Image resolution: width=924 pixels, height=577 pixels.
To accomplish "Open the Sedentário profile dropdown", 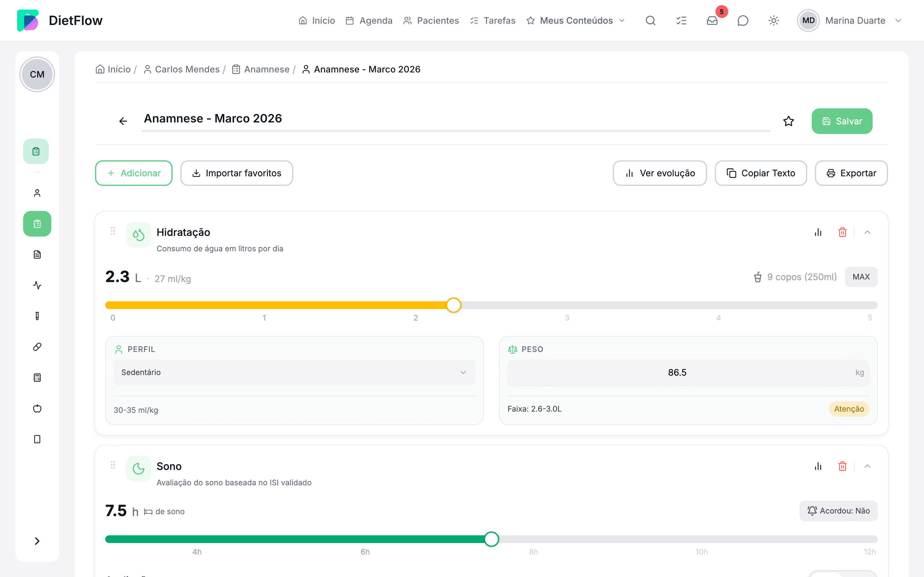I will (295, 372).
